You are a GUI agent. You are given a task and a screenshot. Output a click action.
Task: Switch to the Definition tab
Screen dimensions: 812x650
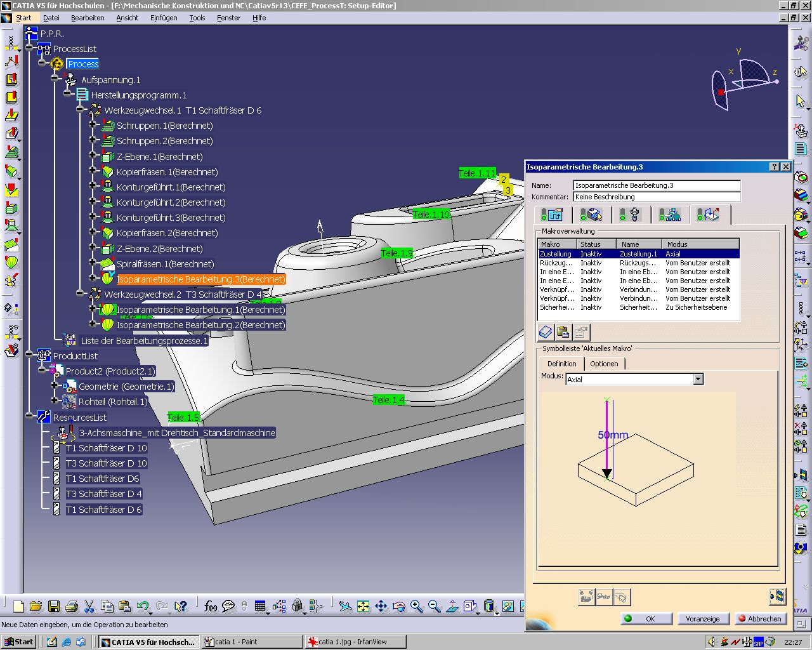tap(561, 364)
